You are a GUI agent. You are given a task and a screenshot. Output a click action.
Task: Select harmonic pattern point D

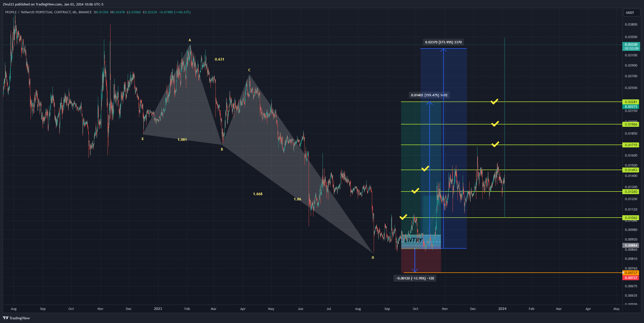[x=373, y=258]
